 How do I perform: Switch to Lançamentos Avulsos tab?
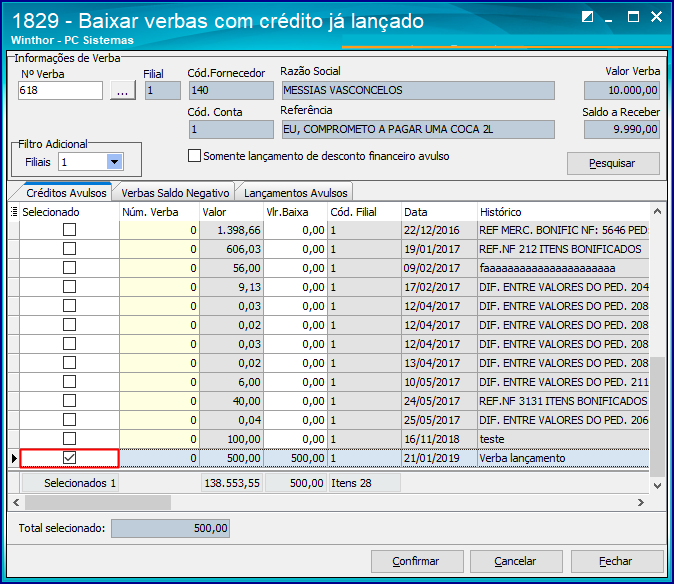[x=295, y=193]
